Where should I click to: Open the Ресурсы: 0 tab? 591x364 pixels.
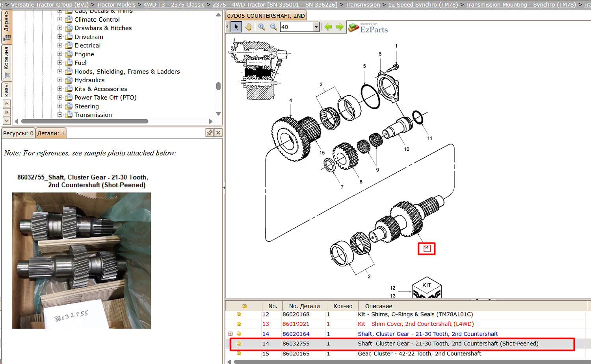[18, 133]
